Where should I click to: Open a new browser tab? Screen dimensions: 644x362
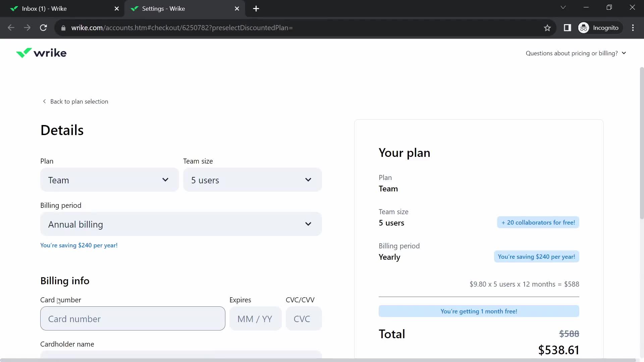256,9
